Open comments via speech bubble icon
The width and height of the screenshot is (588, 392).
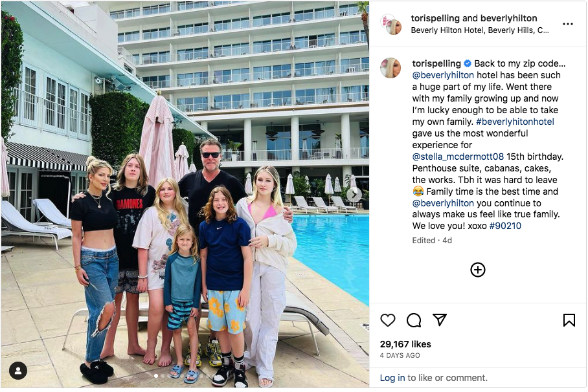(x=414, y=320)
